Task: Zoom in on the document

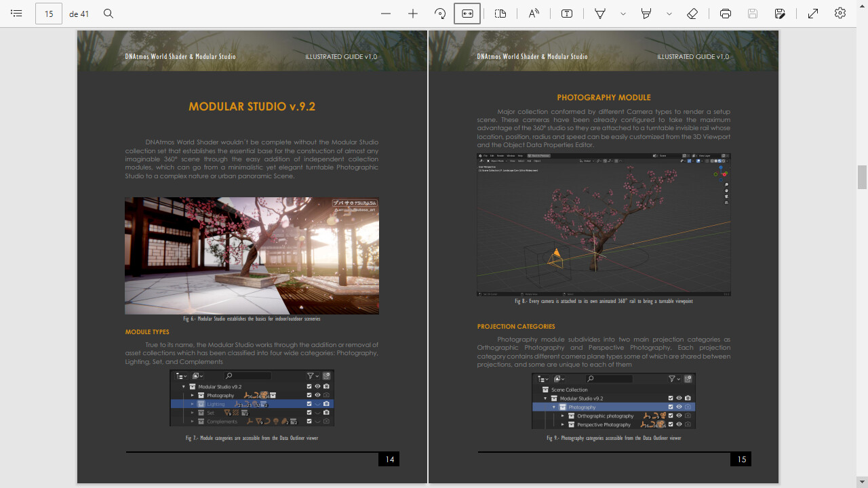Action: (x=412, y=14)
